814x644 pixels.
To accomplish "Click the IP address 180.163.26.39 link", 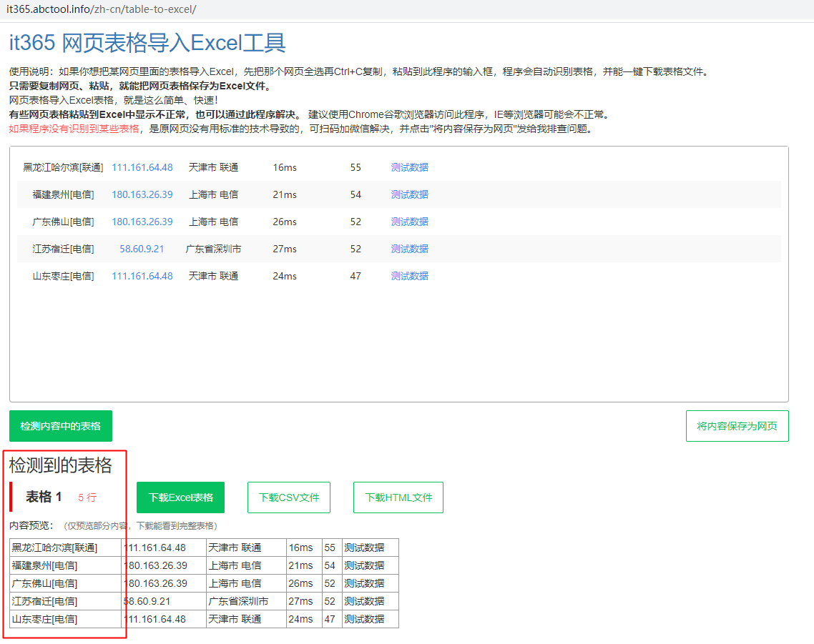I will 142,194.
